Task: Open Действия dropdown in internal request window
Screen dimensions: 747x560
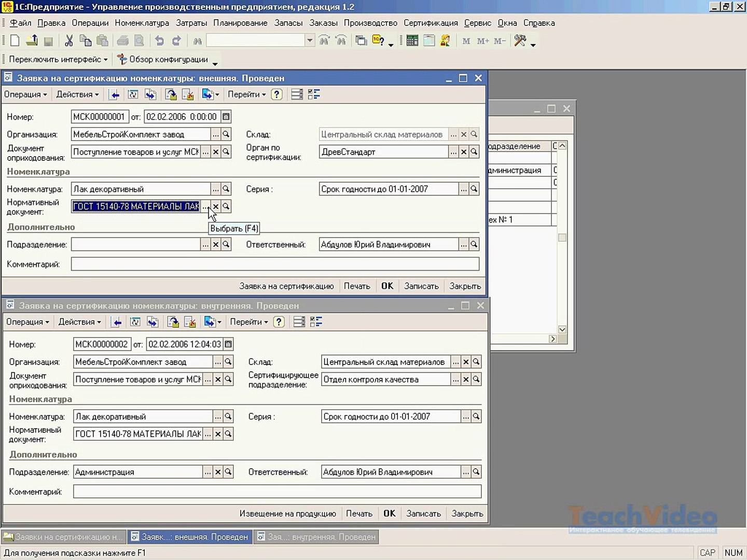Action: (79, 322)
